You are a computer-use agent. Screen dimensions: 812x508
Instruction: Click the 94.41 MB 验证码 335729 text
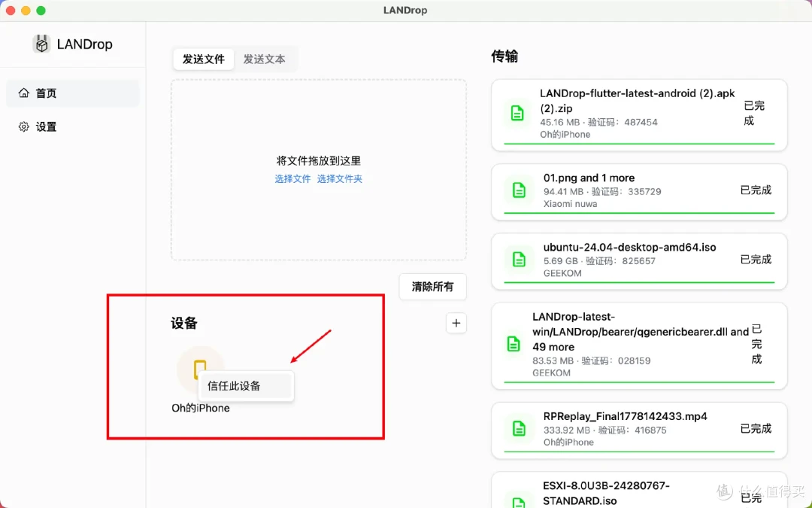[x=602, y=191]
